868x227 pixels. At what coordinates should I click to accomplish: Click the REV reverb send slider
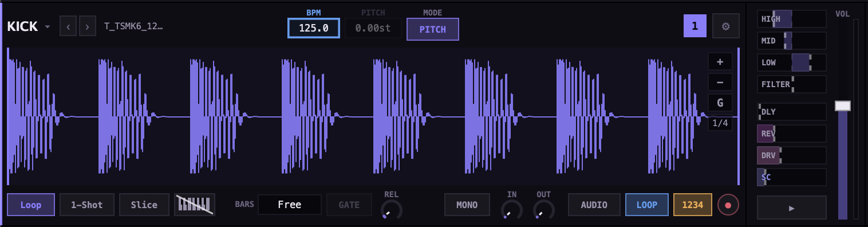[792, 134]
